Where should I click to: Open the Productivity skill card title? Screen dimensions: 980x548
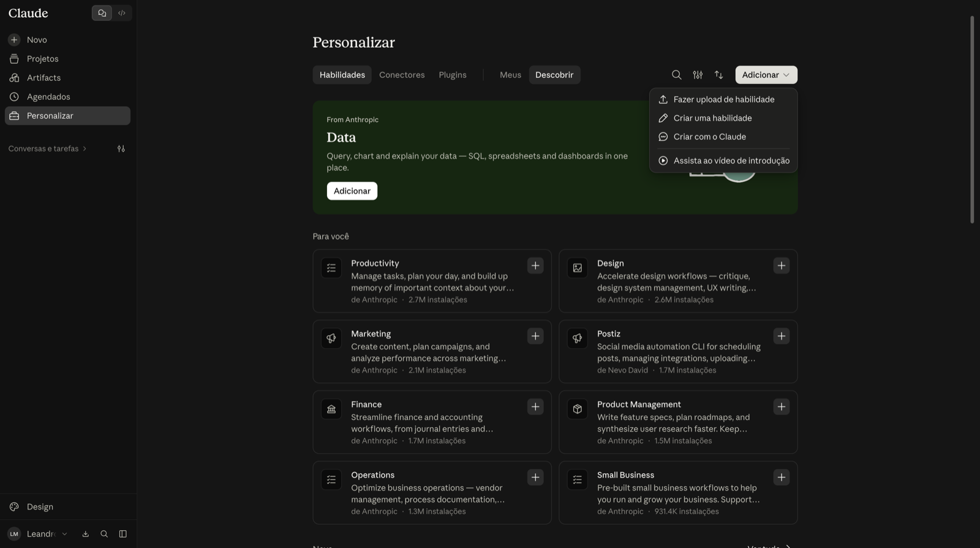tap(375, 263)
